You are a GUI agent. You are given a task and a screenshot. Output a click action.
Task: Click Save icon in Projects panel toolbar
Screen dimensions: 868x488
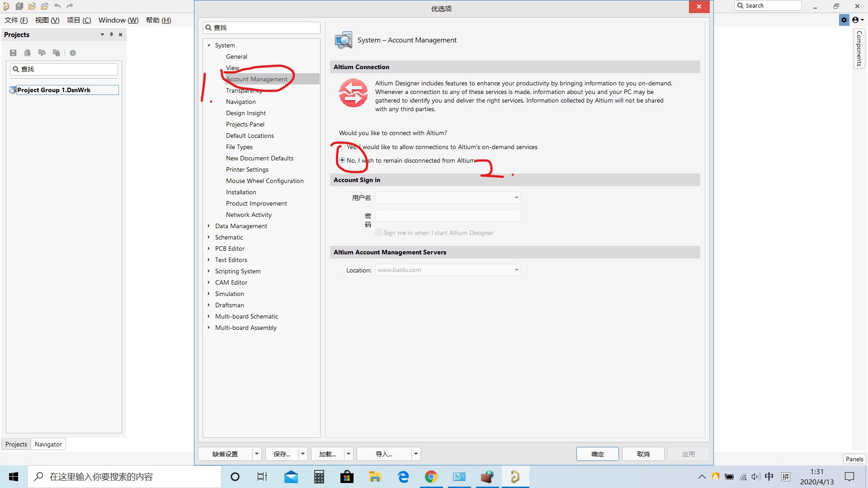tap(13, 53)
